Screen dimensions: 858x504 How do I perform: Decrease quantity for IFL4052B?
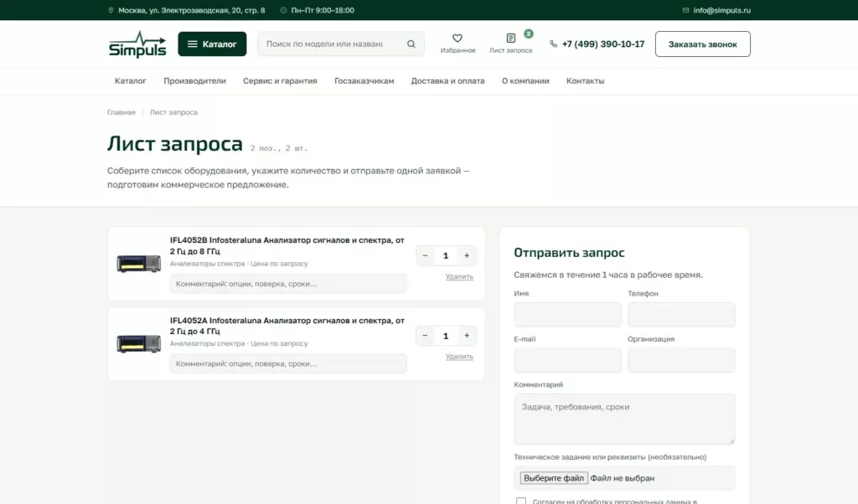click(x=425, y=255)
